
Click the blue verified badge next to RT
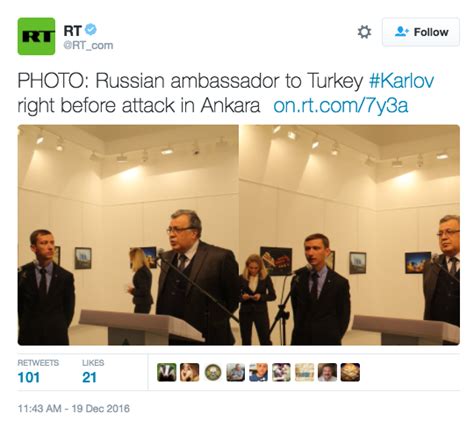[90, 30]
